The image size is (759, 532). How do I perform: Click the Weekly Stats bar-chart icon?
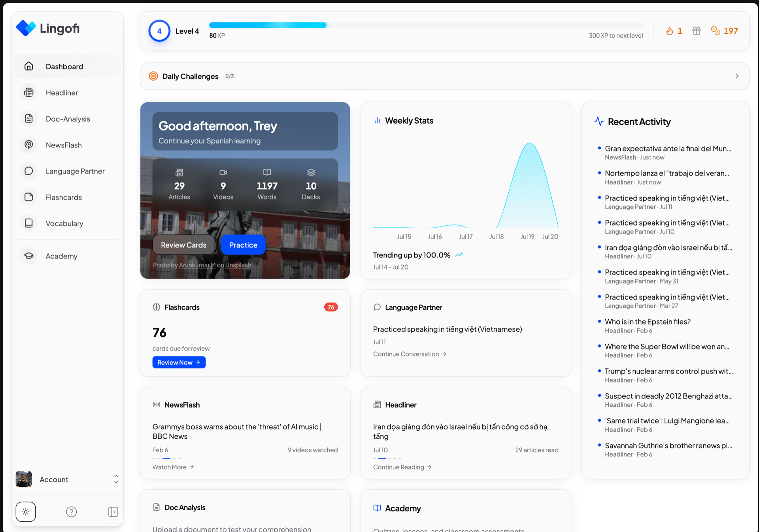[377, 121]
